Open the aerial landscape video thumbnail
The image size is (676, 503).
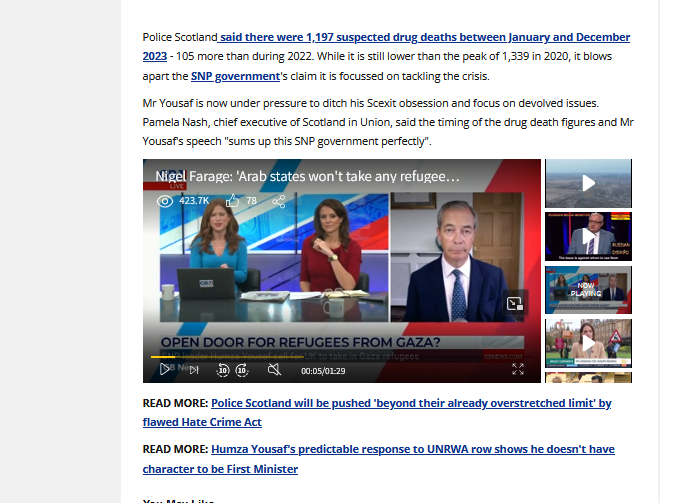pyautogui.click(x=588, y=183)
